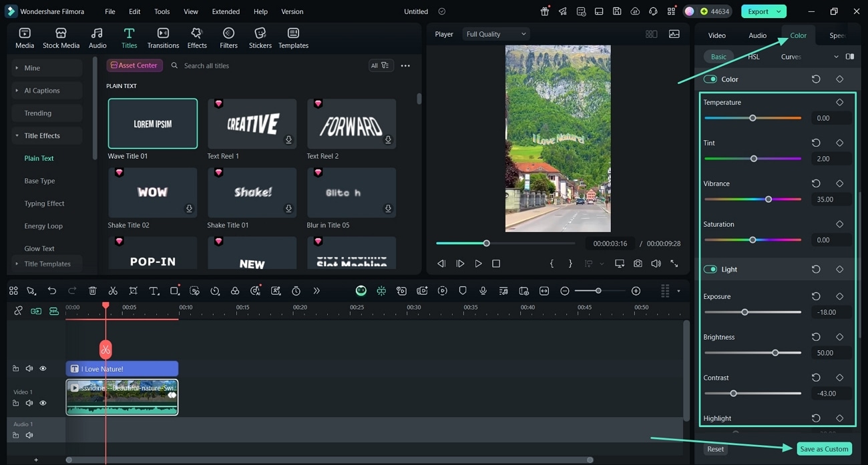Open the Full Quality dropdown in the Player panel
The width and height of the screenshot is (868, 465).
click(495, 33)
